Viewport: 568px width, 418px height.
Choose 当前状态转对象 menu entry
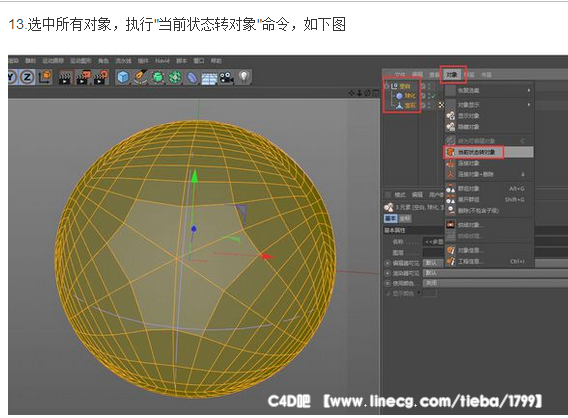489,152
